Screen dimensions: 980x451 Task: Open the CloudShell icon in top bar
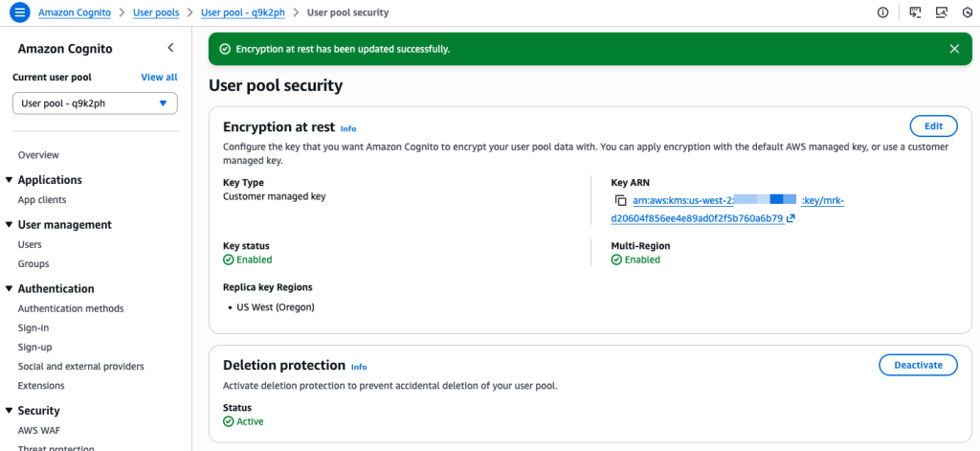915,12
